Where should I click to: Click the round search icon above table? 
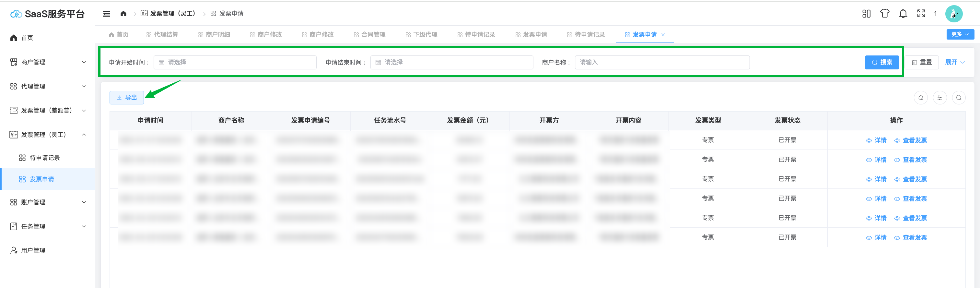pos(958,98)
